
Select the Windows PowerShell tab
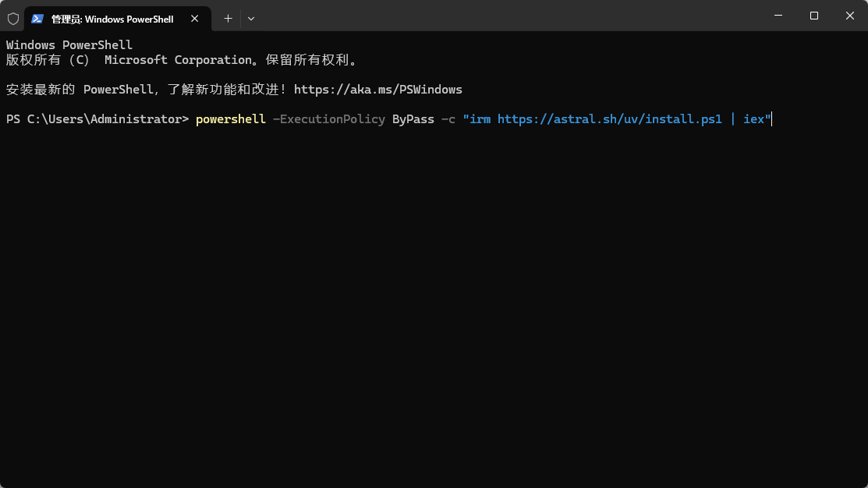tap(117, 19)
